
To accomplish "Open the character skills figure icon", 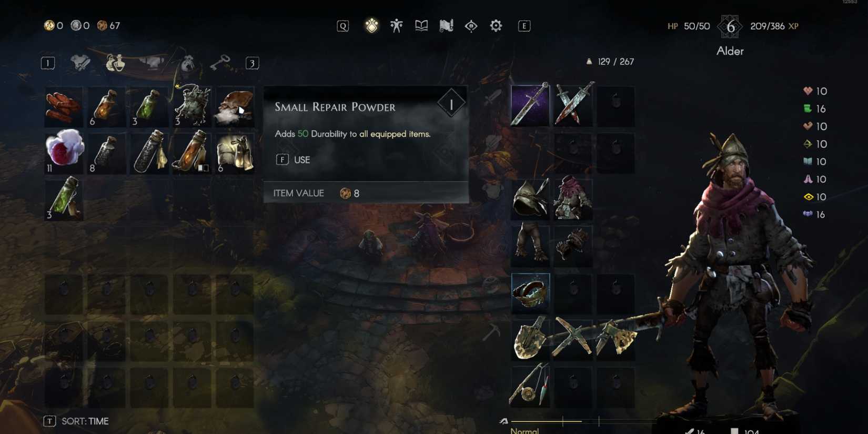I will (396, 26).
